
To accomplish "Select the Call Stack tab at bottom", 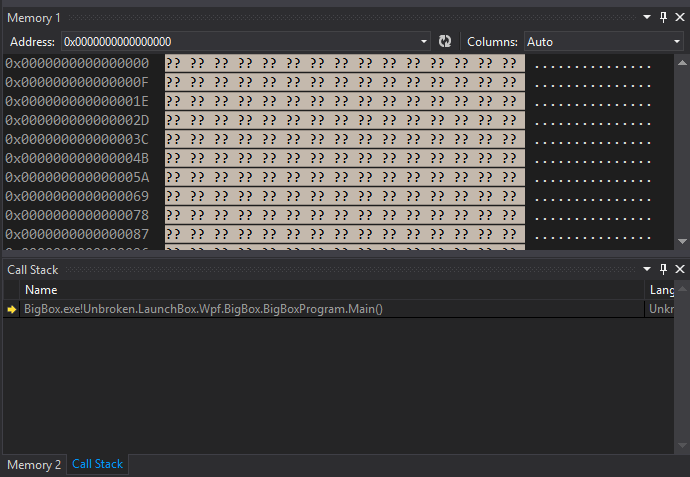I will pyautogui.click(x=97, y=464).
